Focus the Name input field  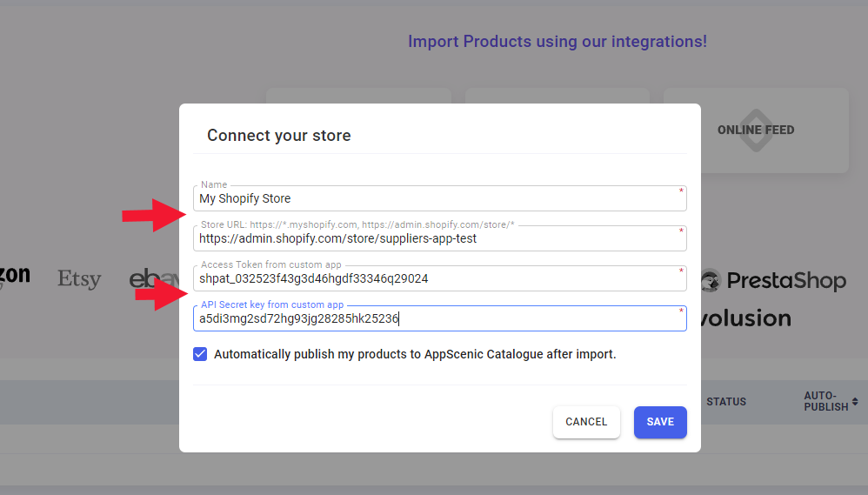439,198
